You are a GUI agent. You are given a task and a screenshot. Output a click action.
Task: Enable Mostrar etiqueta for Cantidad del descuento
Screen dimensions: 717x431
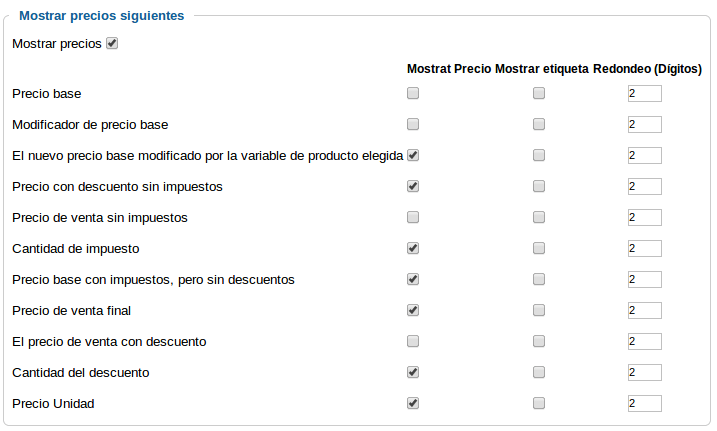[539, 372]
